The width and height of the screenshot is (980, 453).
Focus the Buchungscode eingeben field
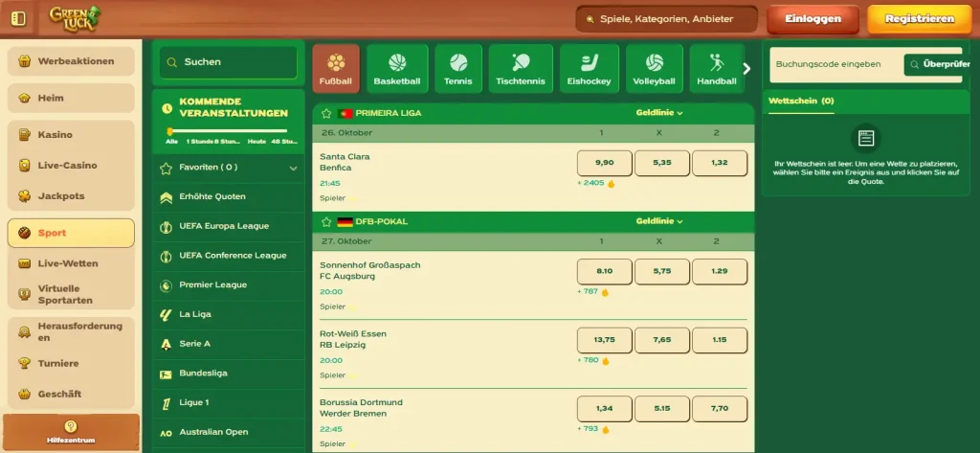pos(836,64)
